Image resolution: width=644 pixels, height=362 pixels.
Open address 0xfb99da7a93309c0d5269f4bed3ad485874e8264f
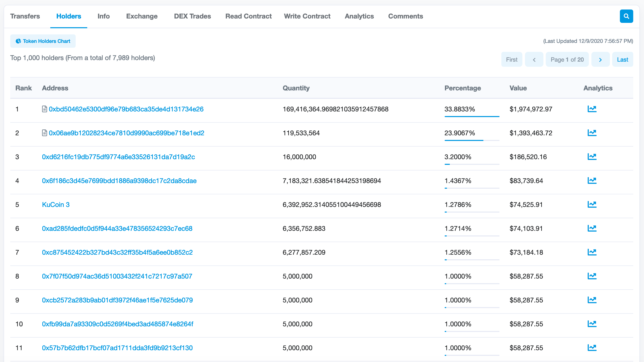point(118,324)
